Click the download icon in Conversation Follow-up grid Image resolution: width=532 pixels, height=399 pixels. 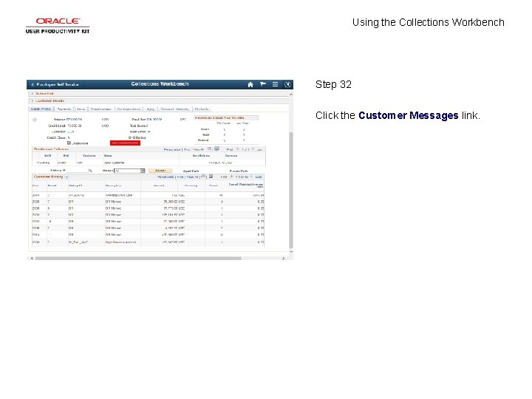tap(216, 149)
